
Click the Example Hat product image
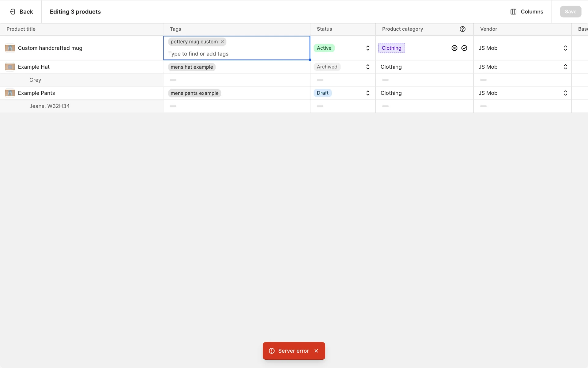(x=10, y=67)
